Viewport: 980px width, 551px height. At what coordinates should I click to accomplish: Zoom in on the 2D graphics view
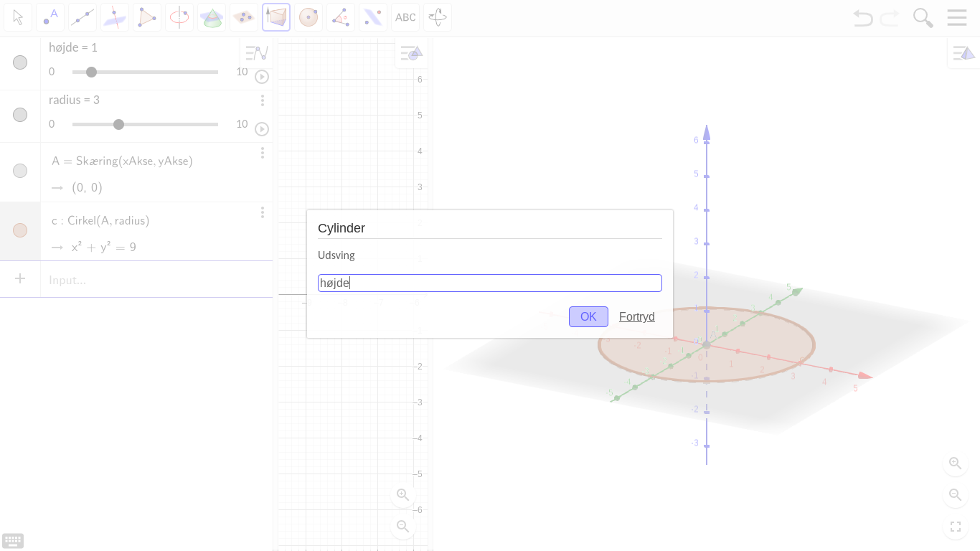403,495
